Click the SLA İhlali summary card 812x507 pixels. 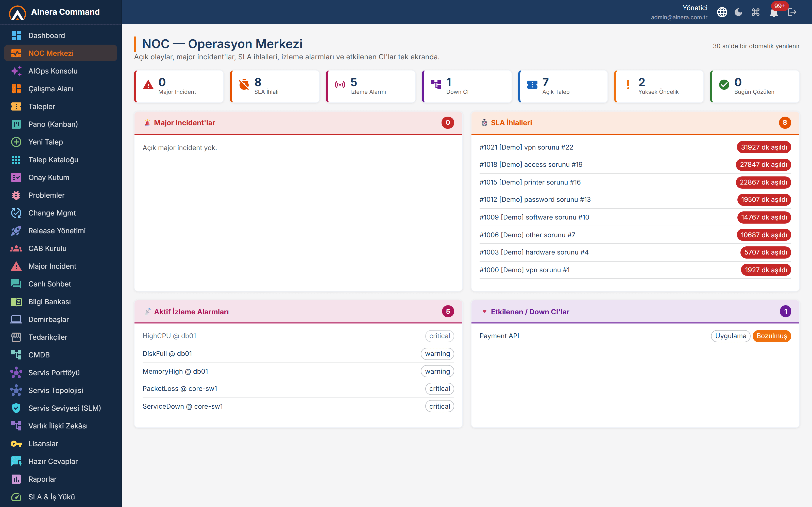(275, 86)
